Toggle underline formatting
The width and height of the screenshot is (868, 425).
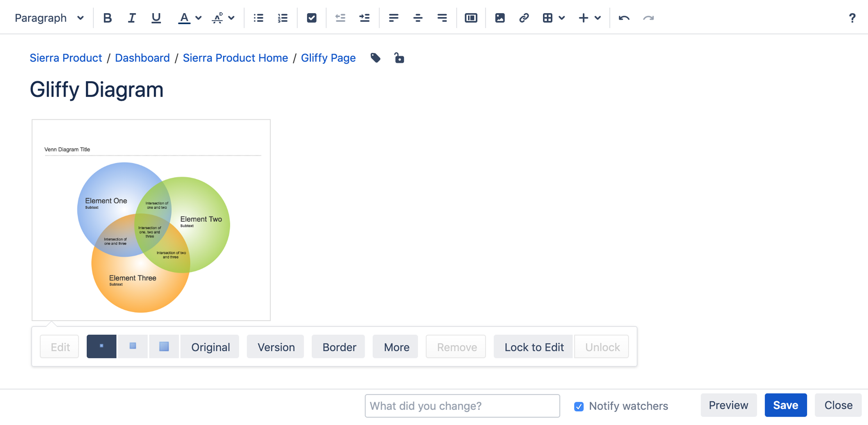tap(156, 18)
